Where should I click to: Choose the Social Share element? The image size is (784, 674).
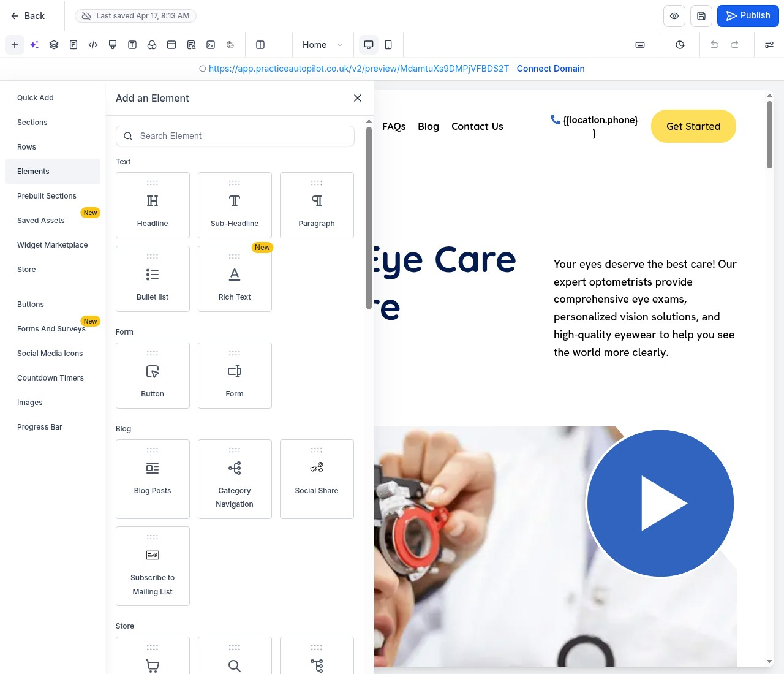tap(317, 479)
